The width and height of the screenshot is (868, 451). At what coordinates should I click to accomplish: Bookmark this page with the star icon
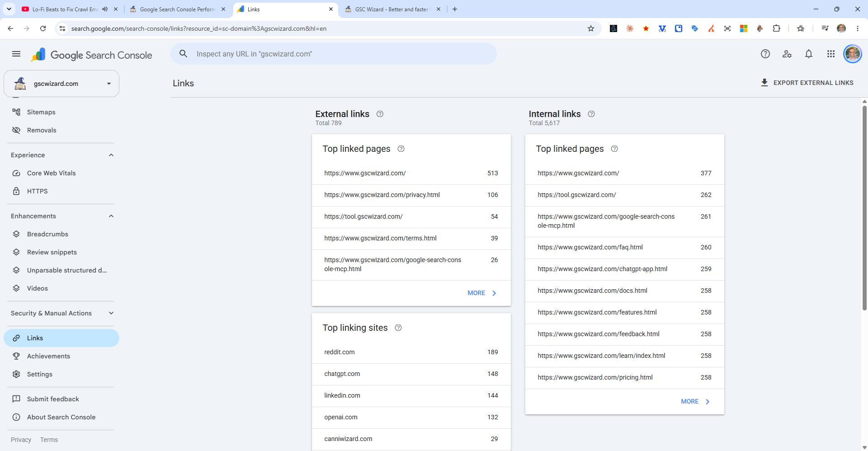coord(591,28)
